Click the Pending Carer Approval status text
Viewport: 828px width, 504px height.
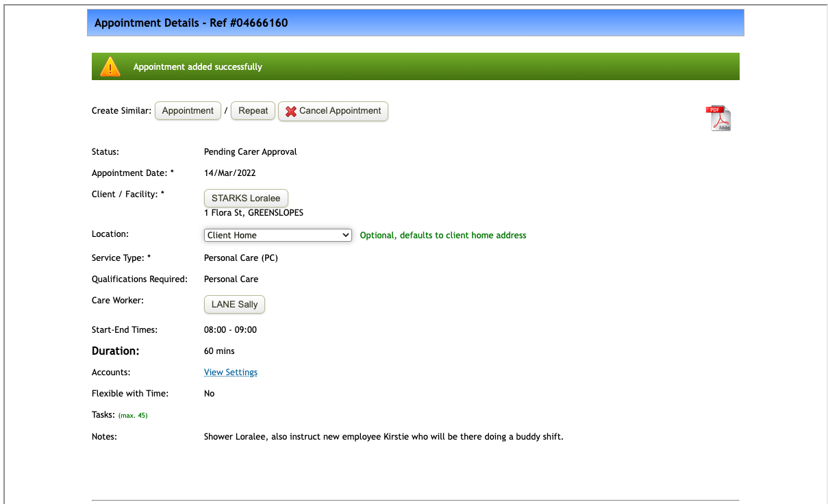250,151
